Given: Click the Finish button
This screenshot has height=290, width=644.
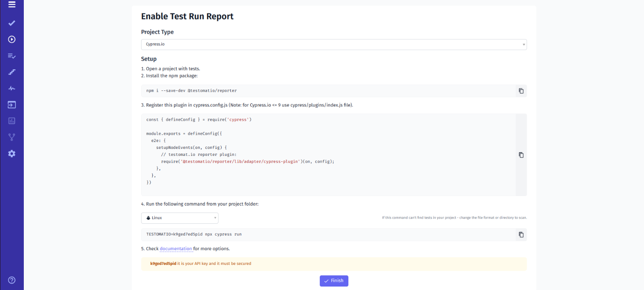Looking at the screenshot, I should click(334, 280).
